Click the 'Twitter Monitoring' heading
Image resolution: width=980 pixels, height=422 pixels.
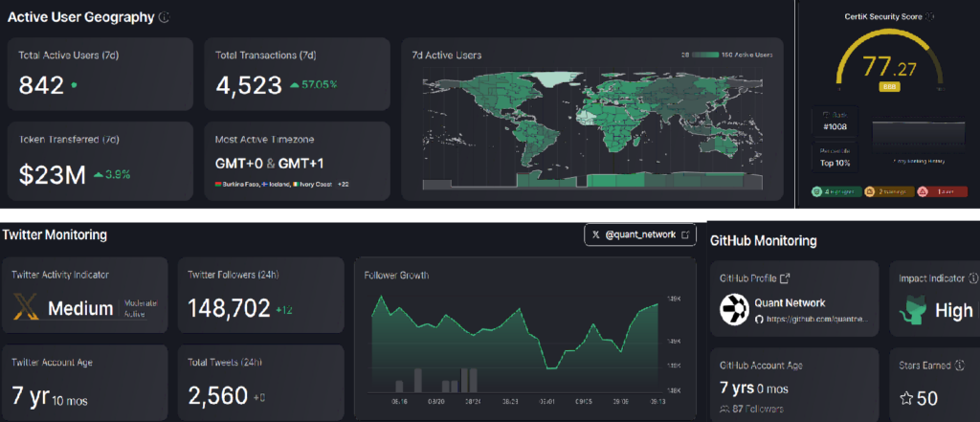pyautogui.click(x=55, y=235)
